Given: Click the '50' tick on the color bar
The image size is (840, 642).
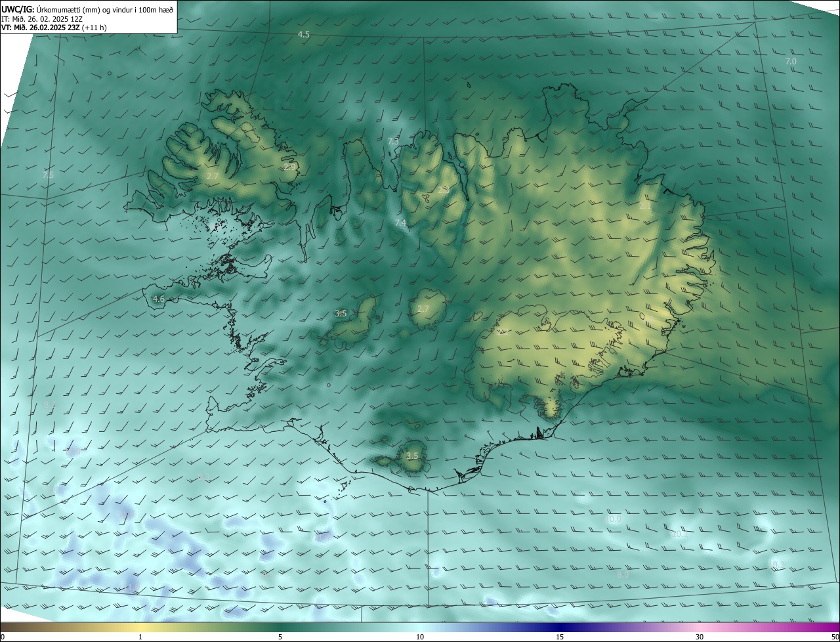Looking at the screenshot, I should [x=835, y=637].
